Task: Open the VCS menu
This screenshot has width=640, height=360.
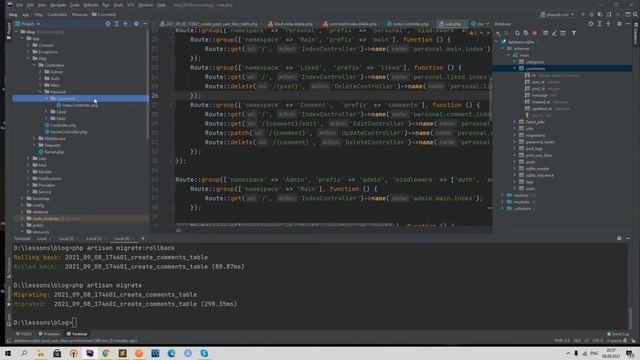Action: (131, 5)
